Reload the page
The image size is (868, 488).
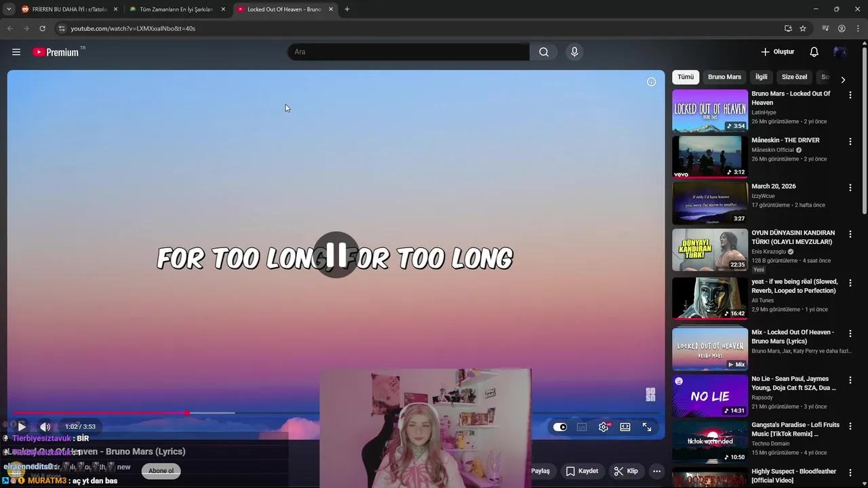42,28
